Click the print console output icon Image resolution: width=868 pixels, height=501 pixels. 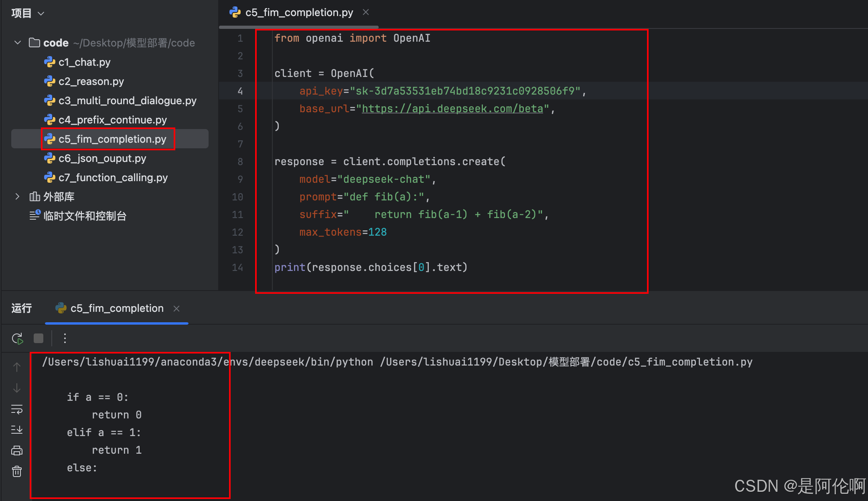coord(17,450)
